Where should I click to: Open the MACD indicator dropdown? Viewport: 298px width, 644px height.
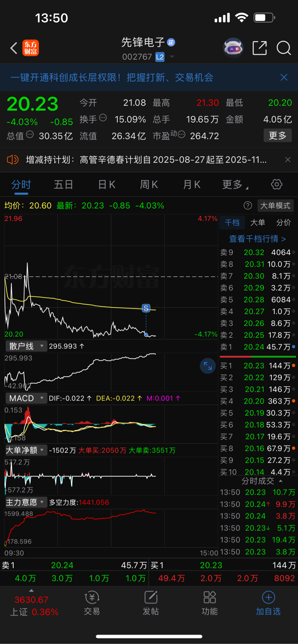click(x=26, y=398)
